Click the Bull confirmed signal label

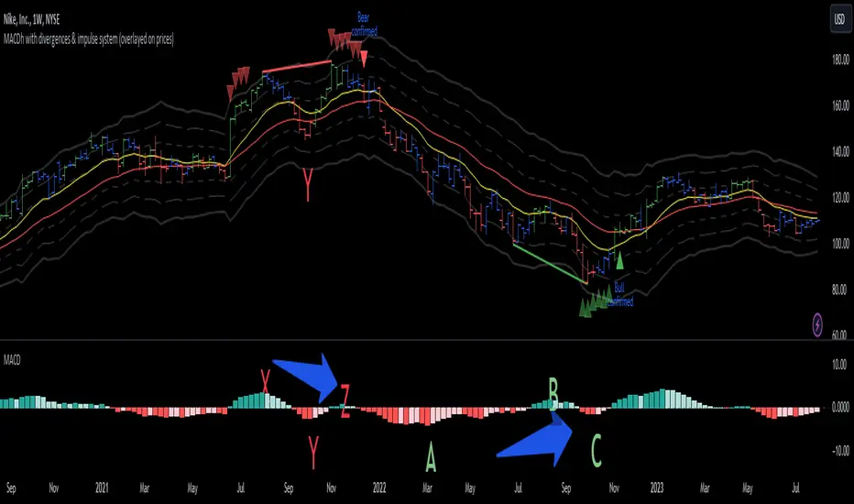coord(620,294)
